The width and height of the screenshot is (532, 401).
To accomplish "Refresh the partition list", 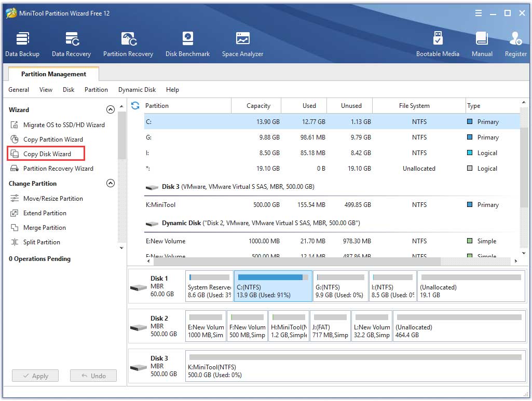I will tap(135, 105).
